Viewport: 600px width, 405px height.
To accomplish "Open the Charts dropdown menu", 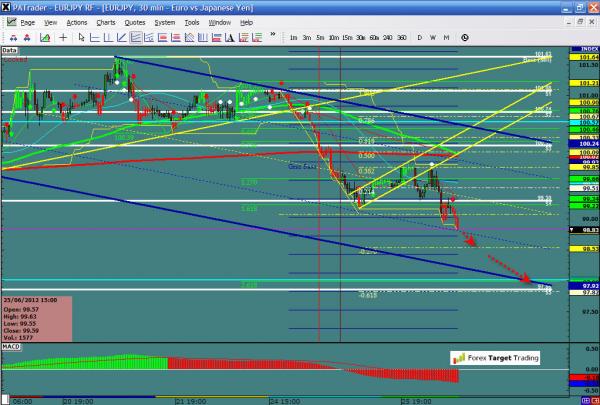I will (106, 21).
